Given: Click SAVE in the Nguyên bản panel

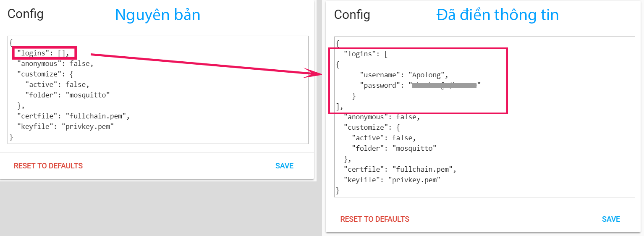Looking at the screenshot, I should tap(284, 166).
